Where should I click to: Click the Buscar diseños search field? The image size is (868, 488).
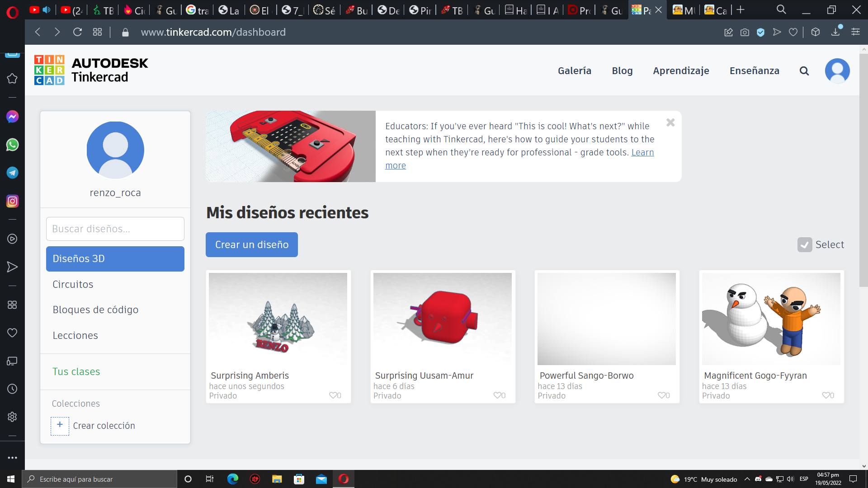115,229
